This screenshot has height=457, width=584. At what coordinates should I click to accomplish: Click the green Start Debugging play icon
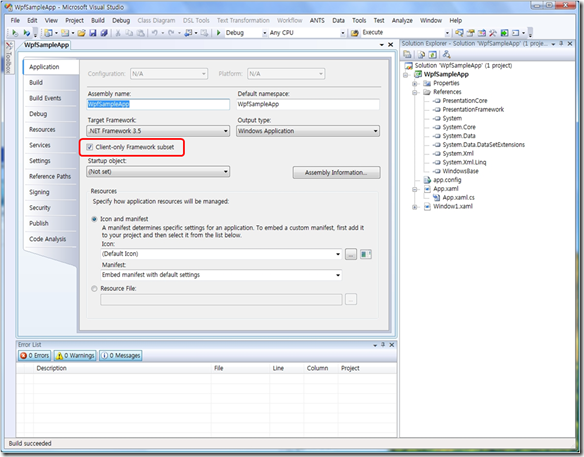pos(219,33)
